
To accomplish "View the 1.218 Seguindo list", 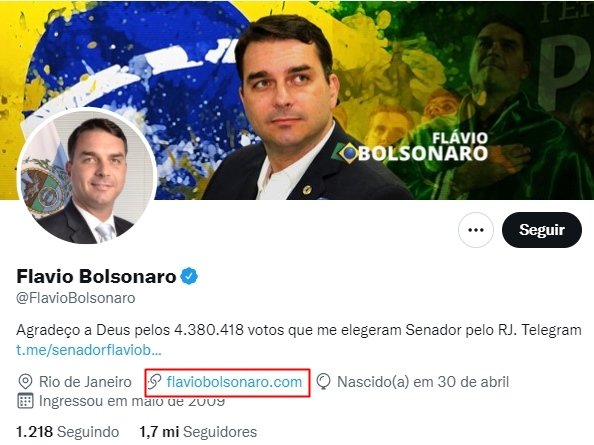I will [67, 432].
